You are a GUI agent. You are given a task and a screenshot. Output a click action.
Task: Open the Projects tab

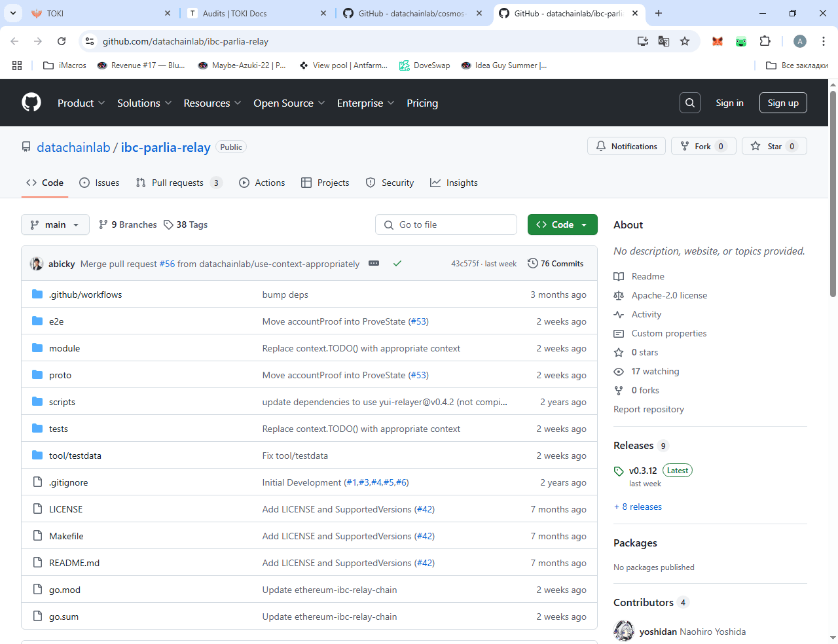pos(325,183)
